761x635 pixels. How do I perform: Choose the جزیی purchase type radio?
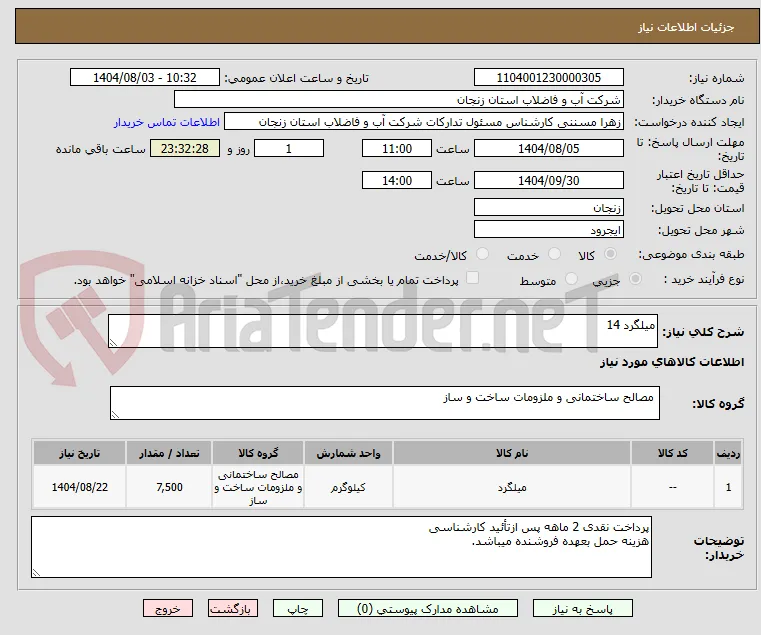point(635,279)
